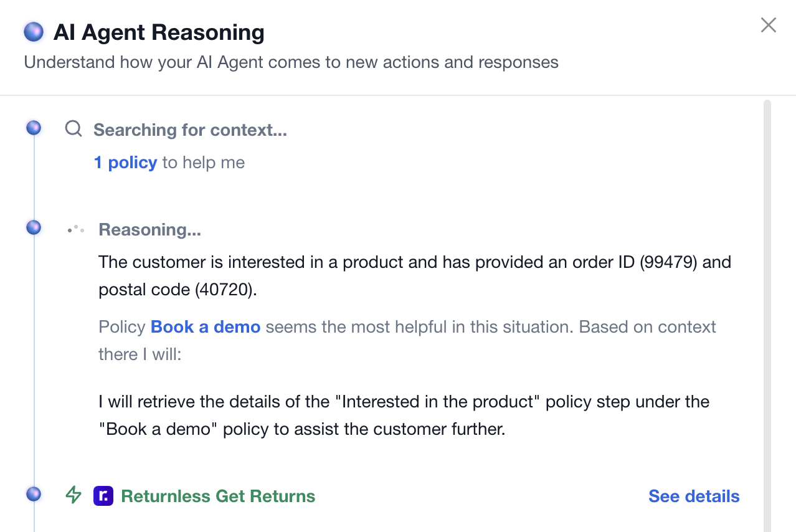
Task: Click the Reasoning heading
Action: point(149,230)
